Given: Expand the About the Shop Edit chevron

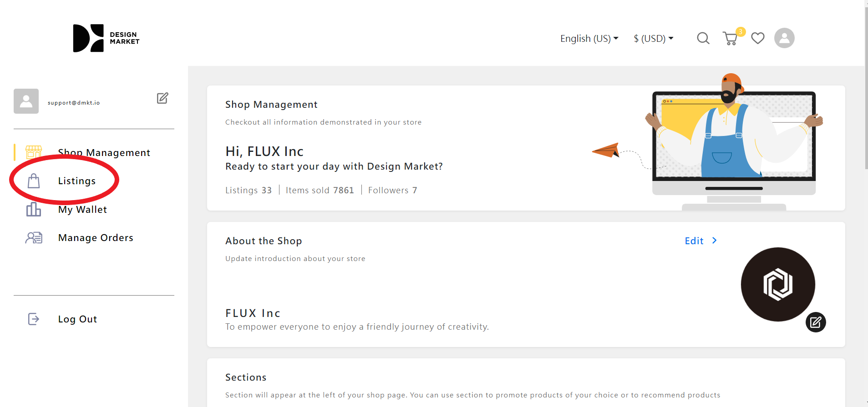Looking at the screenshot, I should point(715,241).
